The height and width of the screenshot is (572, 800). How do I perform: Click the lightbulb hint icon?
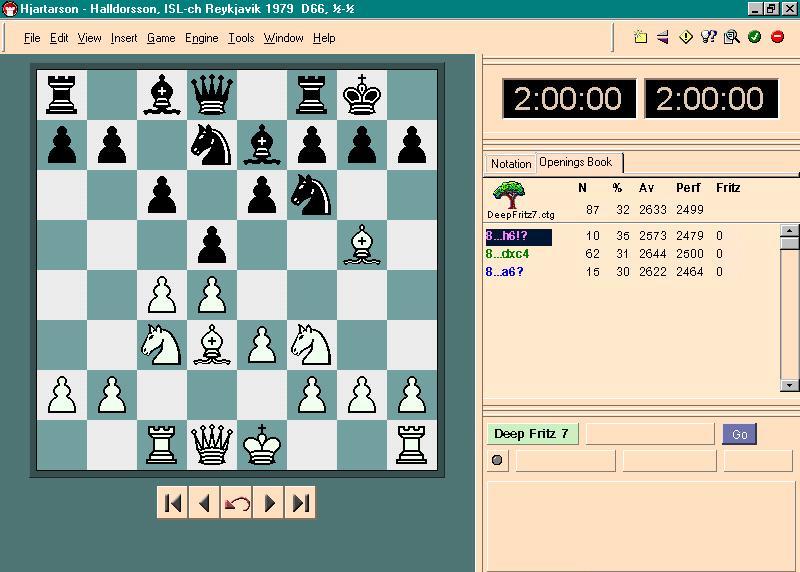click(x=709, y=37)
